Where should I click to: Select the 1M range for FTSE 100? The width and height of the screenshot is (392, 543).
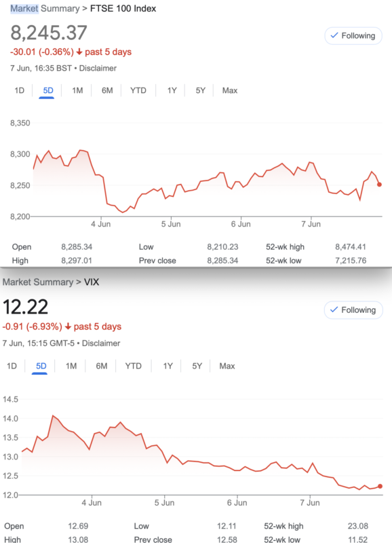77,90
